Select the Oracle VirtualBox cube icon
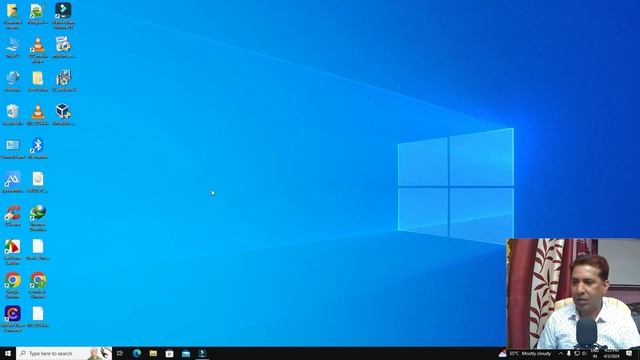The height and width of the screenshot is (360, 640). pyautogui.click(x=63, y=114)
